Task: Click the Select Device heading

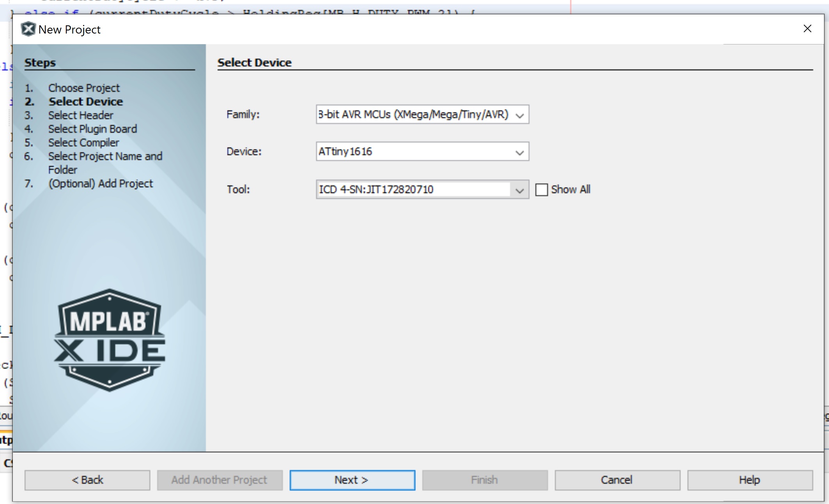Action: pos(255,62)
